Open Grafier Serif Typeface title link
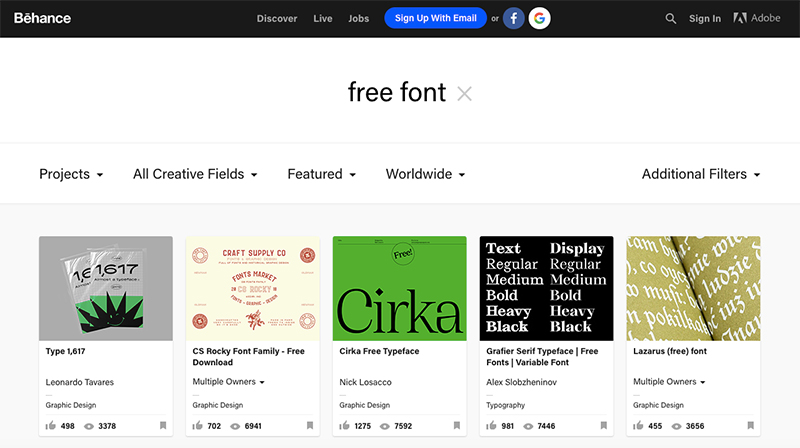 coord(542,357)
